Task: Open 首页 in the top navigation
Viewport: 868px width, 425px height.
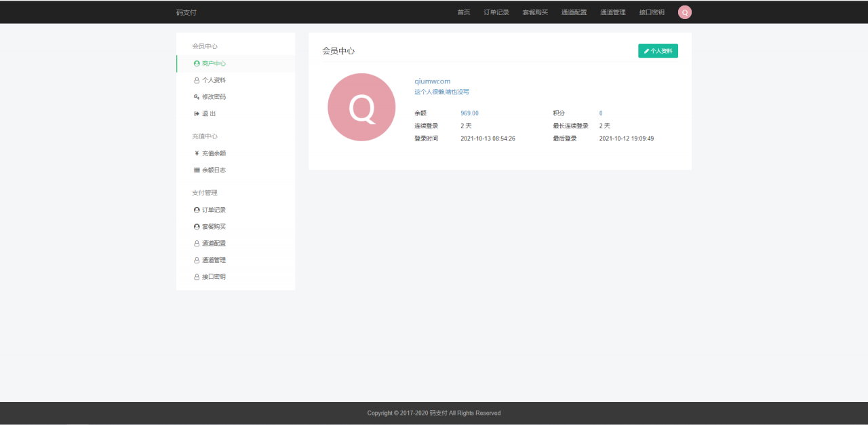Action: [464, 12]
